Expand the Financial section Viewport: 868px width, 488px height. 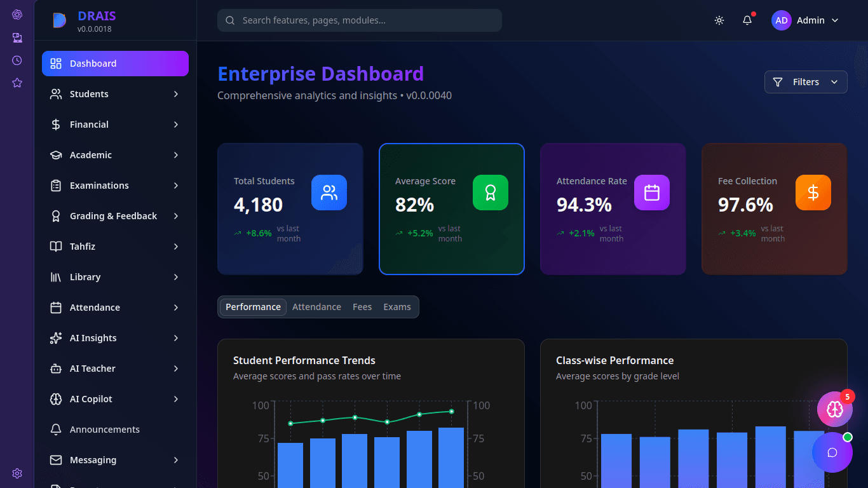(89, 124)
